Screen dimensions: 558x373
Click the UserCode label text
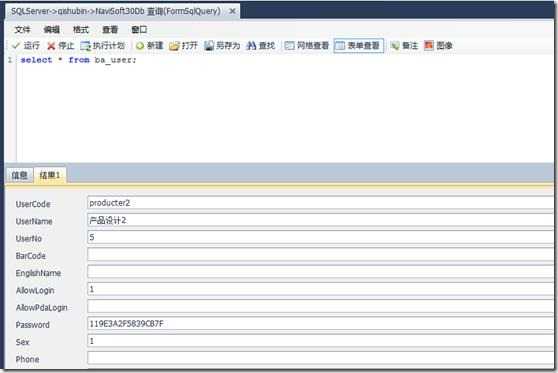33,204
